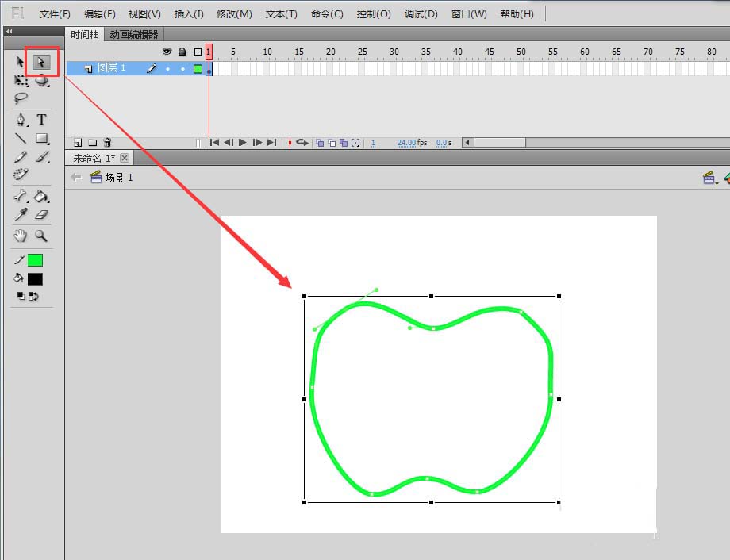Toggle lock dot for 图层 1

182,69
